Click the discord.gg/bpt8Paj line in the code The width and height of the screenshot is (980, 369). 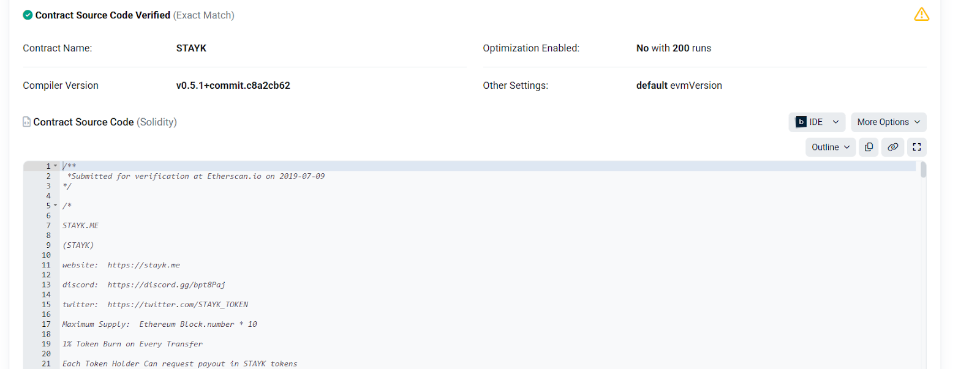tap(166, 285)
